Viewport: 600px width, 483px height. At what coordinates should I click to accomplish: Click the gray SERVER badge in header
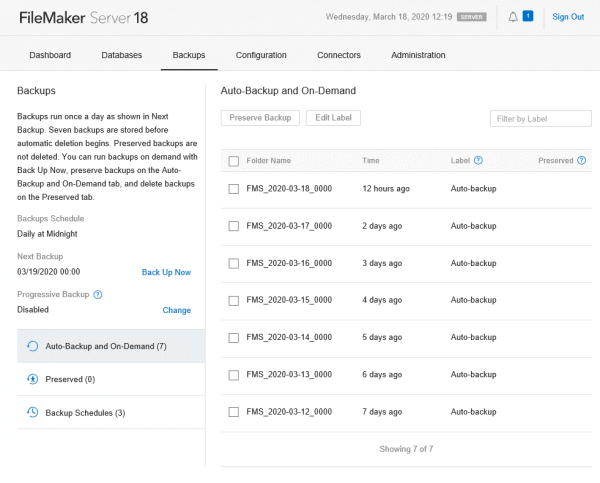click(x=471, y=17)
